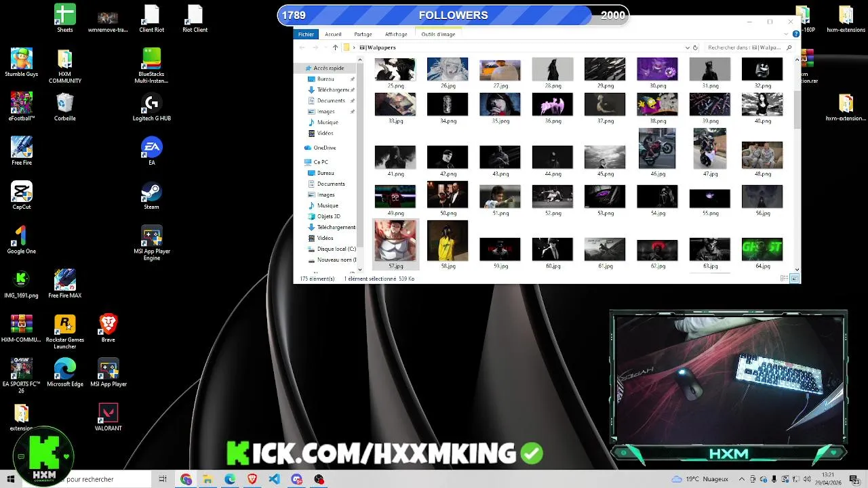Open the Fichier menu tab
The width and height of the screenshot is (868, 488).
coord(306,34)
